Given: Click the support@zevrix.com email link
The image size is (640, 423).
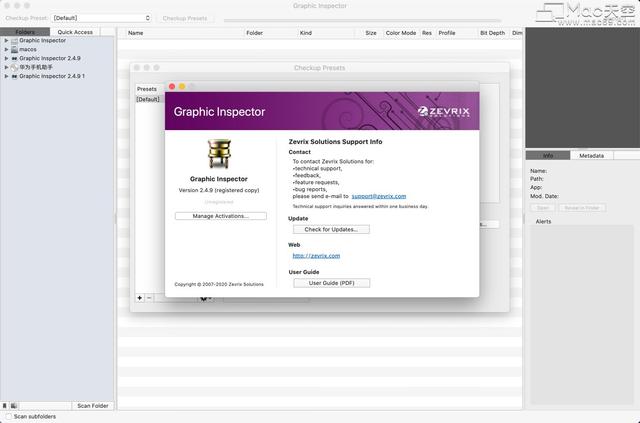Looking at the screenshot, I should (x=379, y=196).
